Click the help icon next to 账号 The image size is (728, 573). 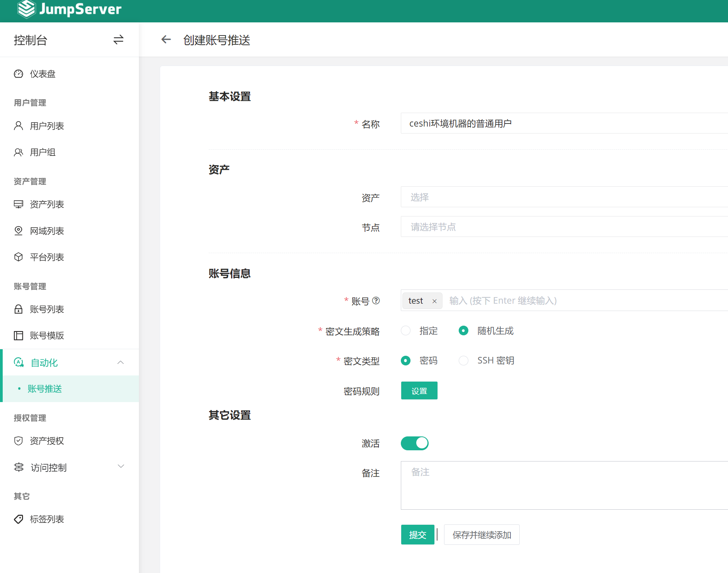pos(376,301)
